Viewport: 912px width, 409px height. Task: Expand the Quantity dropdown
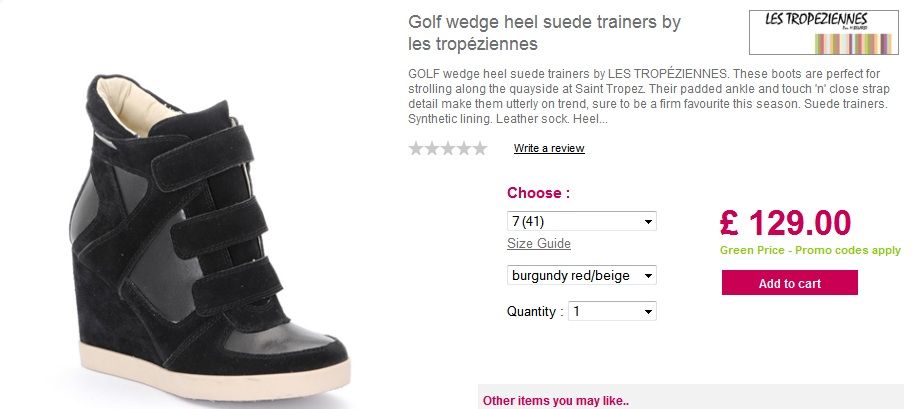612,311
